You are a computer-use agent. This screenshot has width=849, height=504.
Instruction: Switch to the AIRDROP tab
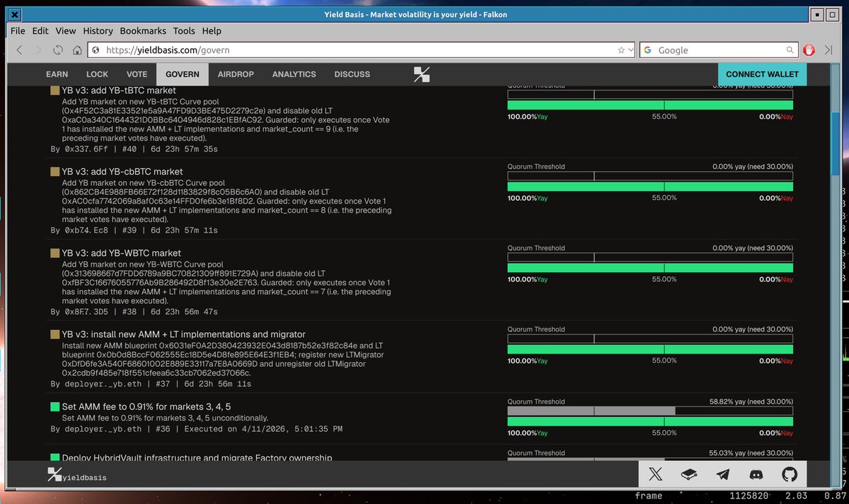coord(236,74)
